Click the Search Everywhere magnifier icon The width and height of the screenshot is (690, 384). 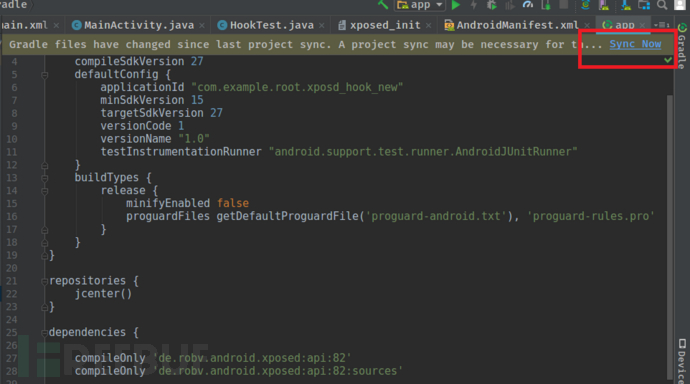click(662, 5)
